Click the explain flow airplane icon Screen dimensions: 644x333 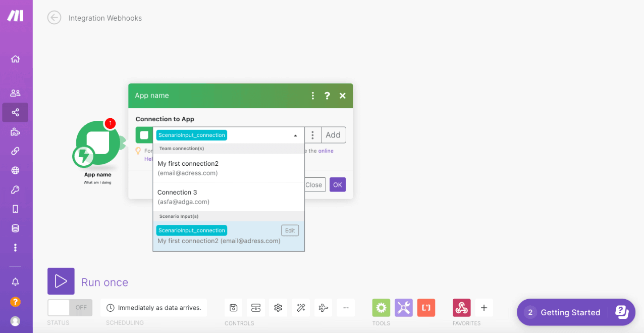[x=324, y=307]
